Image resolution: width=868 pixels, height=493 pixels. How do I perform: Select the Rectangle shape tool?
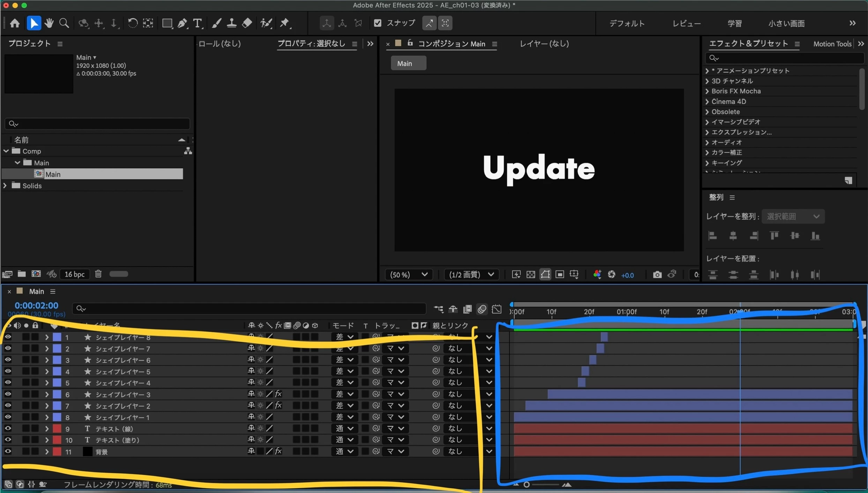pos(167,23)
